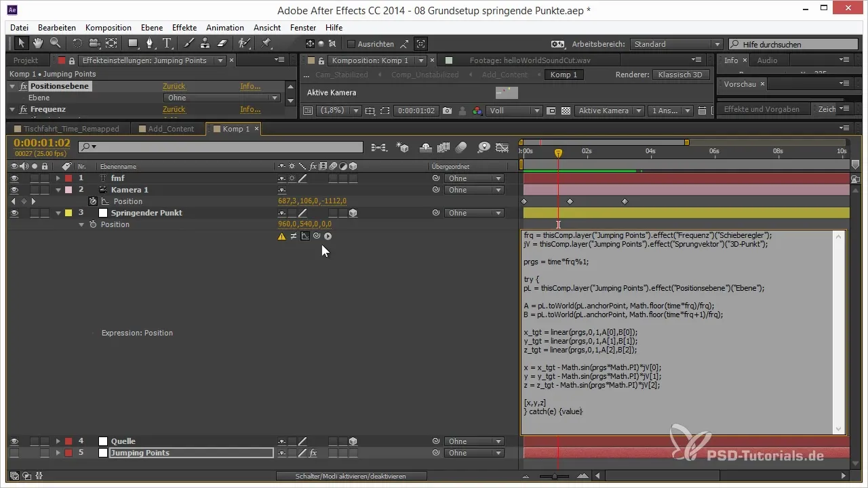This screenshot has height=488, width=868.
Task: Open the Animation menu
Action: point(225,28)
